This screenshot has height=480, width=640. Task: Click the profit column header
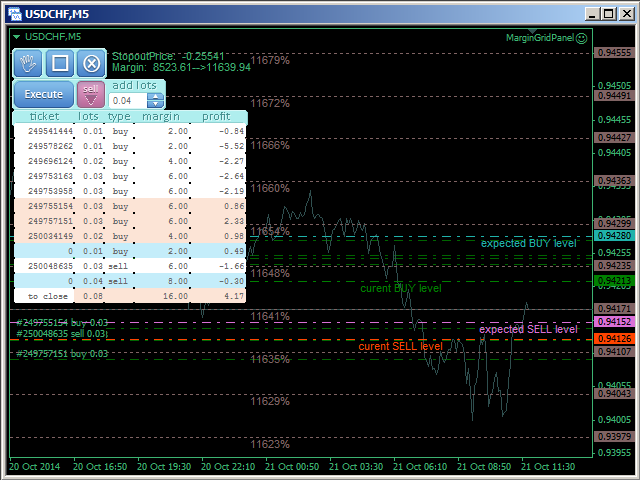click(x=216, y=117)
